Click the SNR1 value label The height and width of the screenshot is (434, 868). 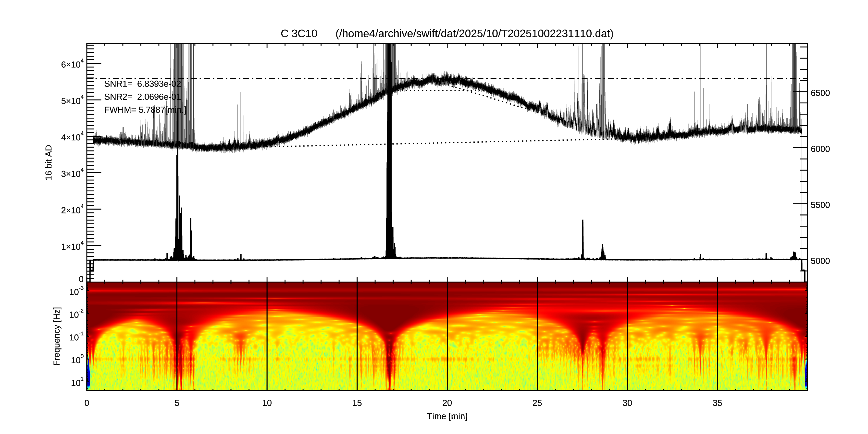pos(139,84)
